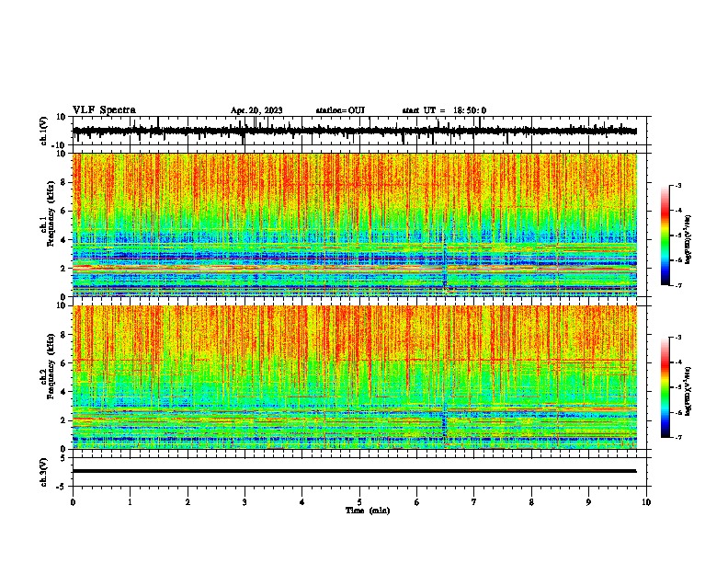
Task: Click the "Time (min)" axis label
Action: pyautogui.click(x=368, y=511)
